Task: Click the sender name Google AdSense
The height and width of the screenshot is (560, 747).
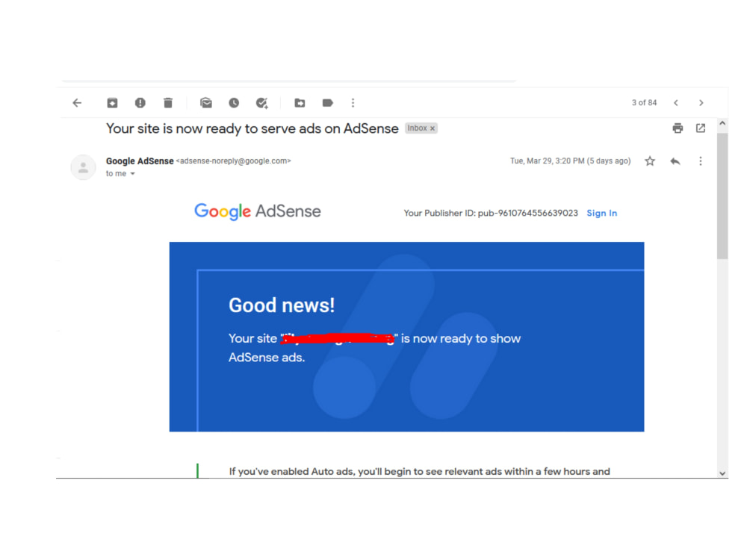Action: 140,161
